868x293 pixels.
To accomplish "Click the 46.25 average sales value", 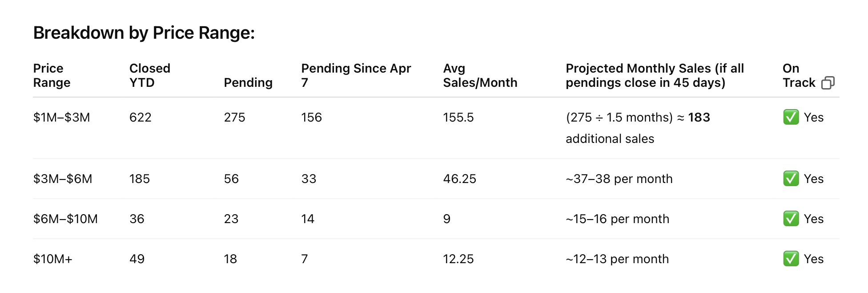I will coord(459,179).
